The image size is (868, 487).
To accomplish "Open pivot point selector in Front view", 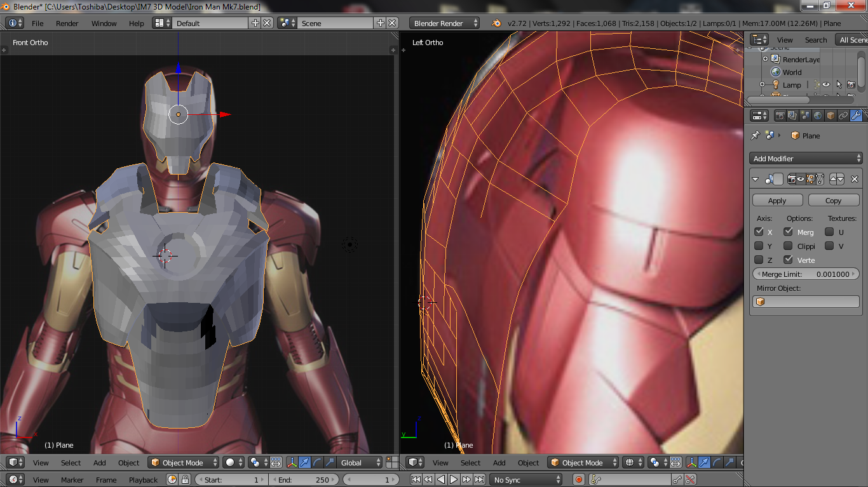I will 257,462.
